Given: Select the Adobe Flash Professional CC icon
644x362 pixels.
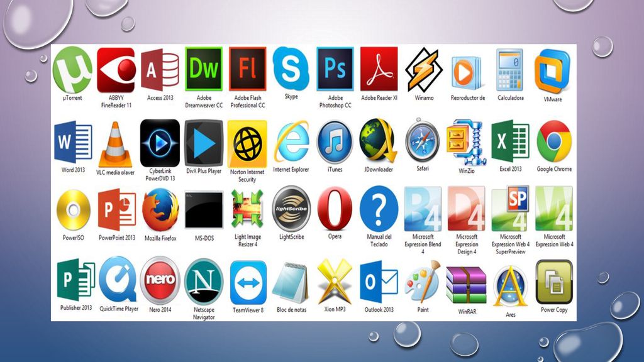Looking at the screenshot, I should coord(247,69).
